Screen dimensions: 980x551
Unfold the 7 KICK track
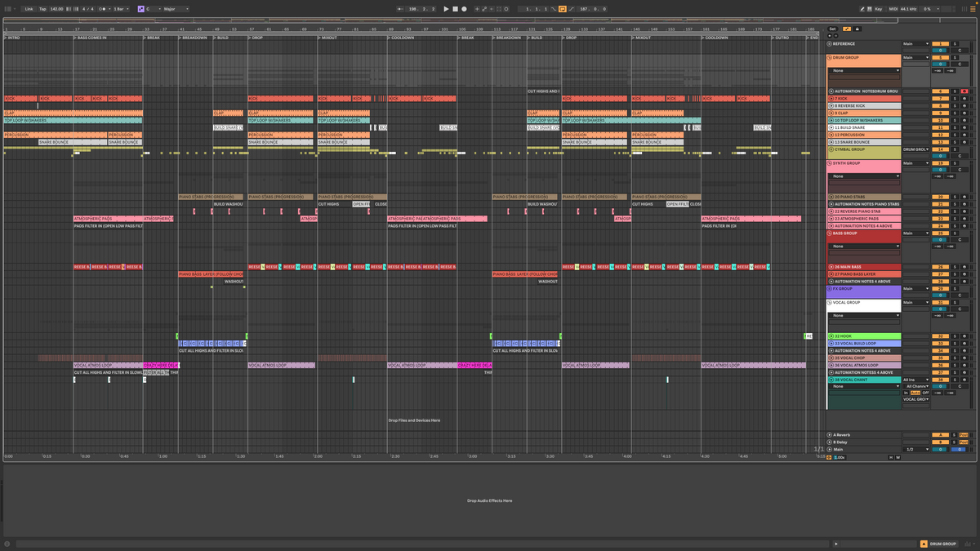[x=831, y=99]
